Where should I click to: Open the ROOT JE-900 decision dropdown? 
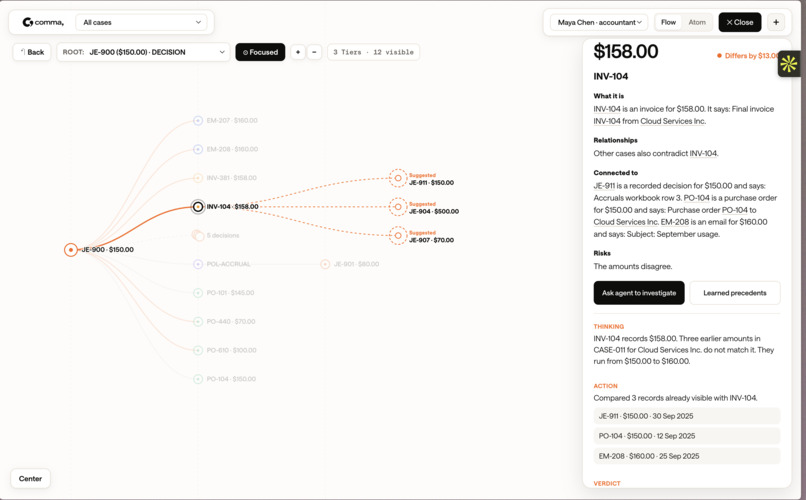click(143, 52)
